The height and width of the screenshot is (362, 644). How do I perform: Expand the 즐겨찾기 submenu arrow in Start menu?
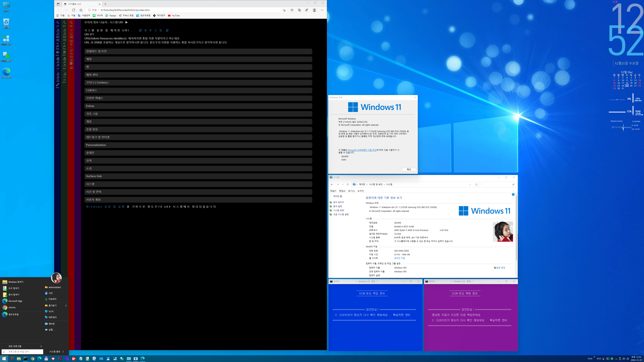click(x=66, y=306)
